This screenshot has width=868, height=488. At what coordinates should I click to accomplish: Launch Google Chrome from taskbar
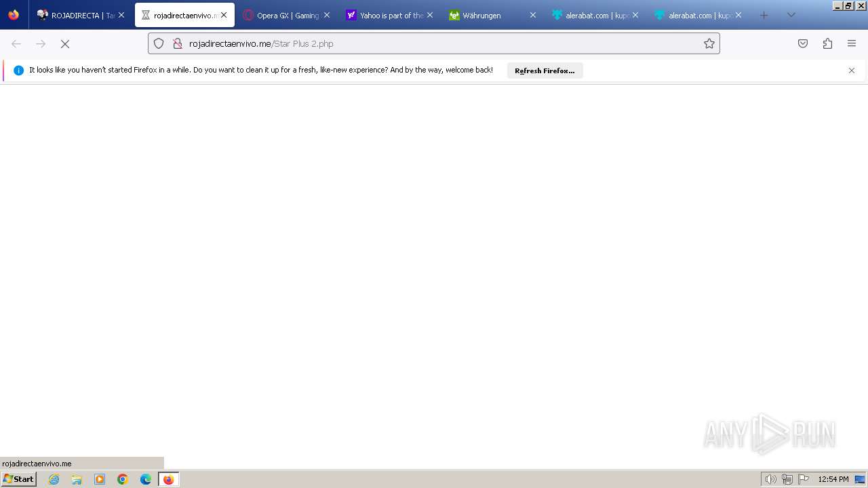click(123, 479)
